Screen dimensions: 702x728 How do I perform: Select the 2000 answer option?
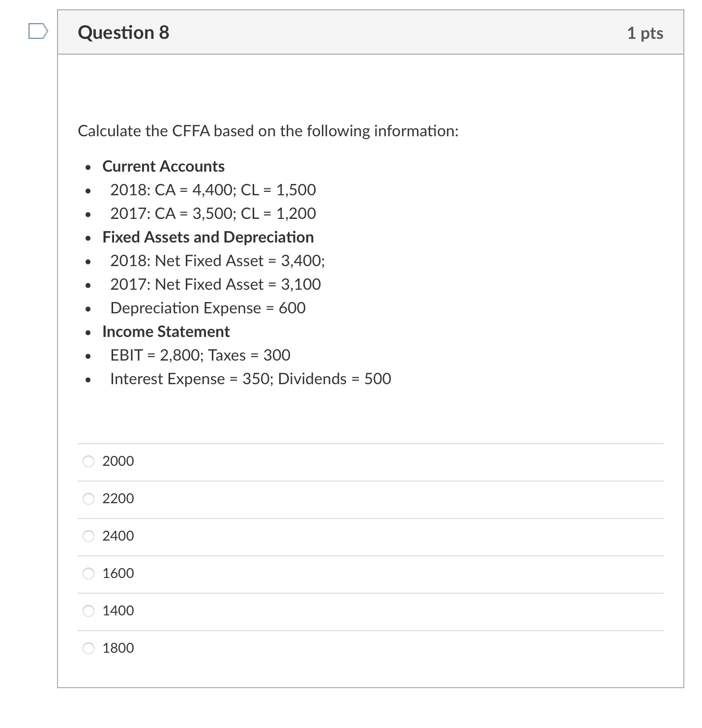[x=117, y=461]
